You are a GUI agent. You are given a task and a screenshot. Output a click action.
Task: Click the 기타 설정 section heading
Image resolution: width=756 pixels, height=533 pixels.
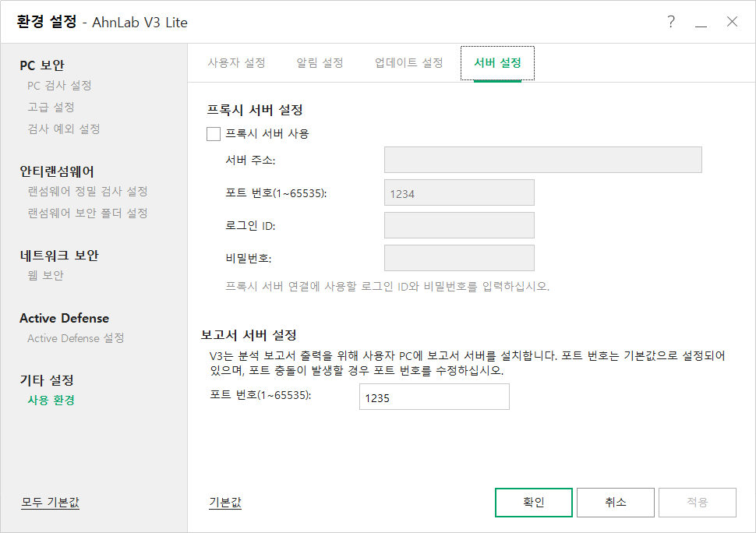point(47,379)
